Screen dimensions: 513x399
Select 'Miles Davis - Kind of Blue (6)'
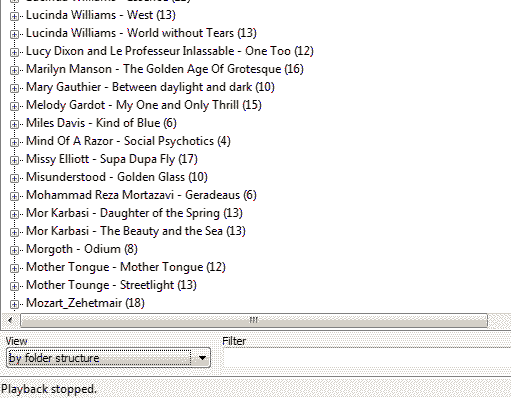point(101,123)
